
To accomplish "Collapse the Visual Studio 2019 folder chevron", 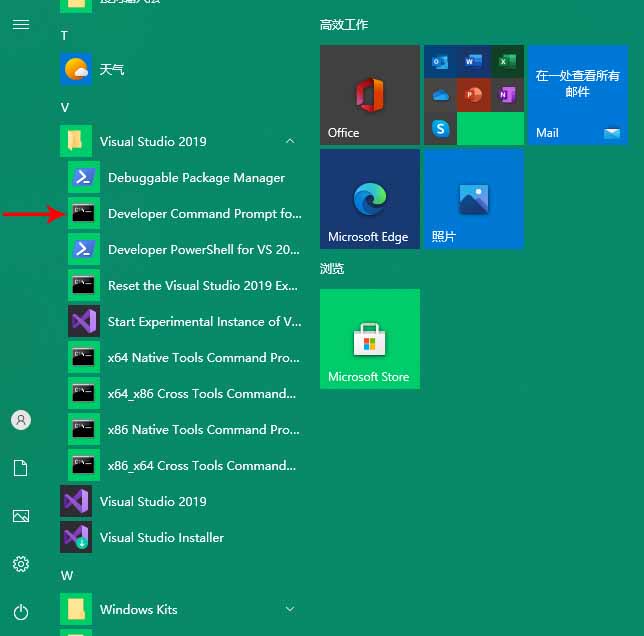I will point(290,141).
